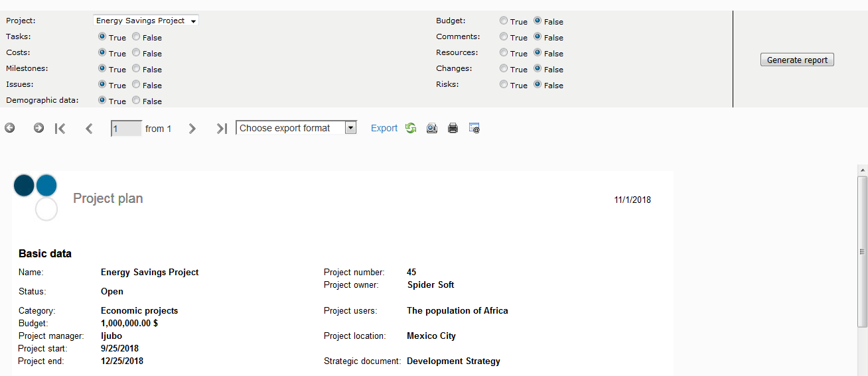The image size is (868, 376).
Task: Click the forward history arrow icon
Action: pyautogui.click(x=38, y=128)
